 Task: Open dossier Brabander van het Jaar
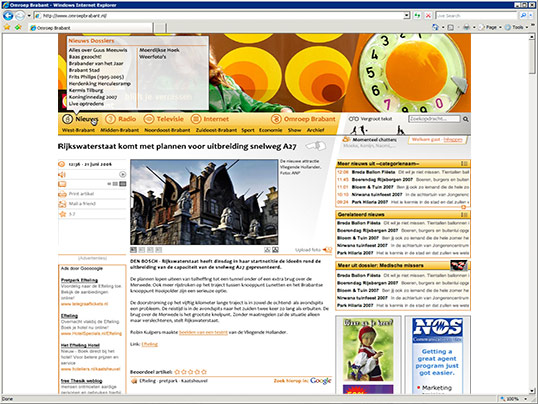pos(96,64)
